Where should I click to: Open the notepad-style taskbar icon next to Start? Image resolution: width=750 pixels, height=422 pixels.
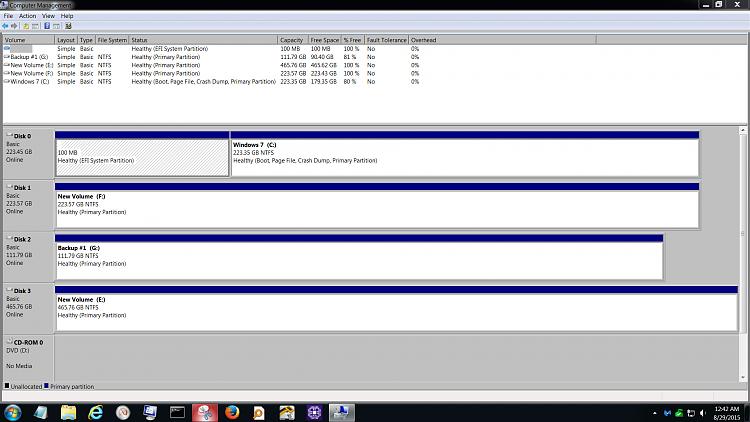(41, 412)
